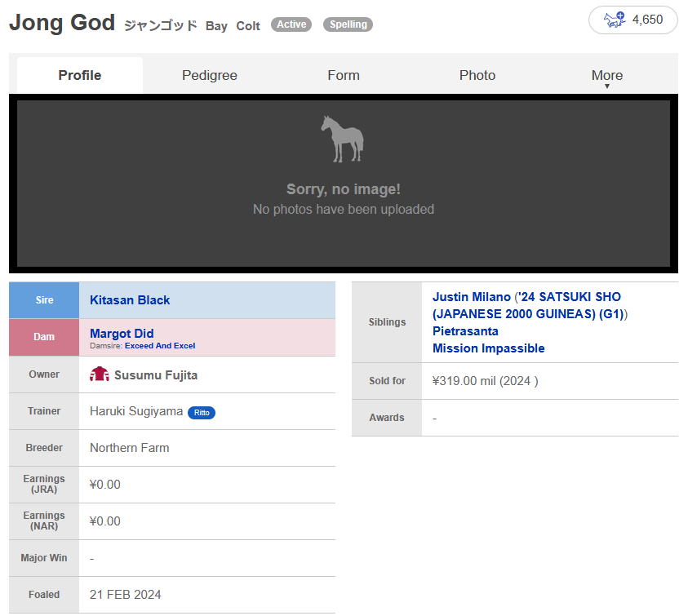
Task: Select the Photo tab
Action: click(477, 75)
